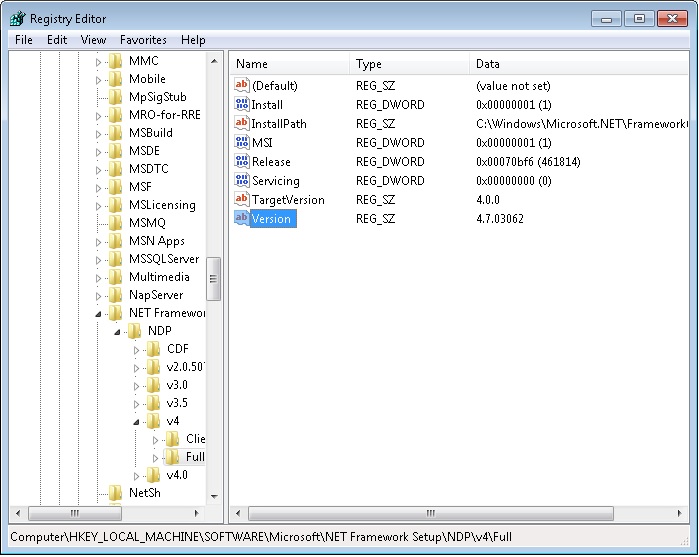The image size is (699, 557).
Task: Click the NDP folder icon
Action: pos(135,330)
